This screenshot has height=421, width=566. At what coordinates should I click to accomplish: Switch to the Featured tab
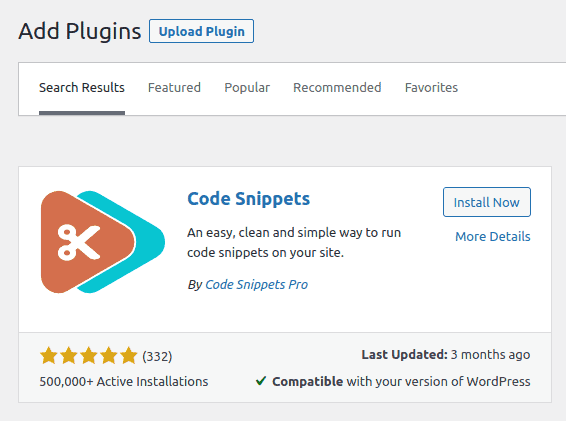pos(174,88)
